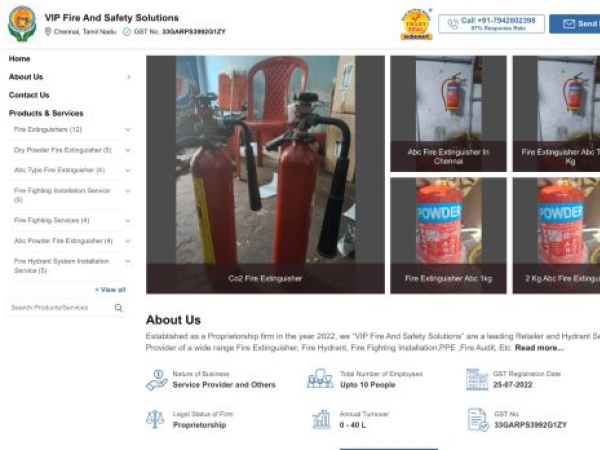
Task: Click the Upto 10 People value
Action: pyautogui.click(x=368, y=385)
